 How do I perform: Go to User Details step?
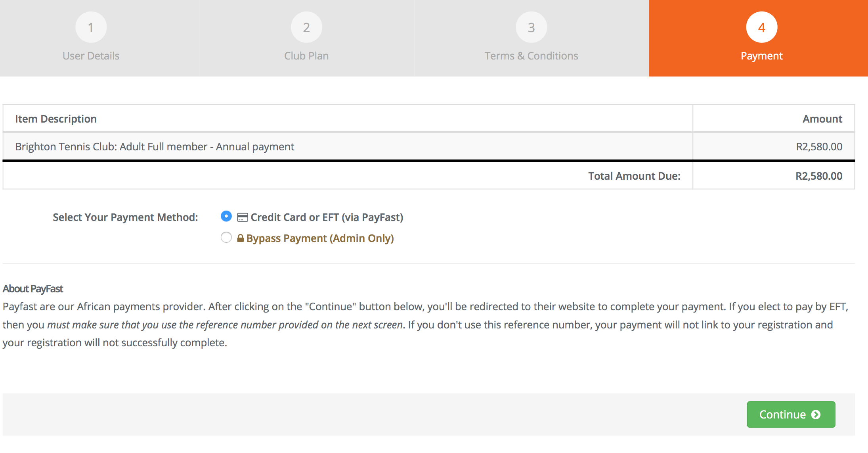pyautogui.click(x=91, y=56)
